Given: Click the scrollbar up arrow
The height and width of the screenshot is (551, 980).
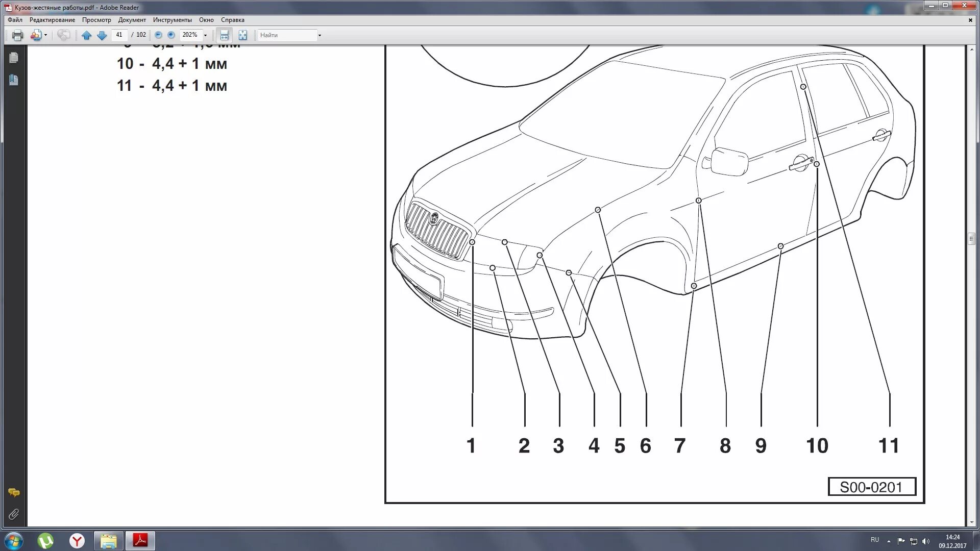Looking at the screenshot, I should (971, 48).
